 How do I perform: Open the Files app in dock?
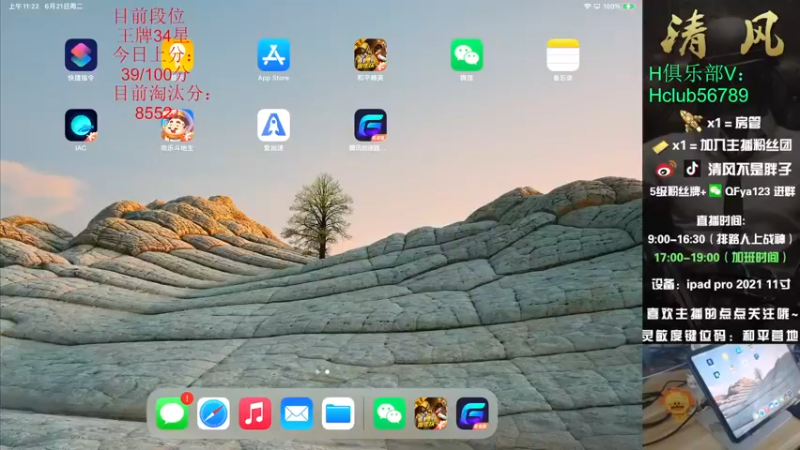pyautogui.click(x=338, y=413)
